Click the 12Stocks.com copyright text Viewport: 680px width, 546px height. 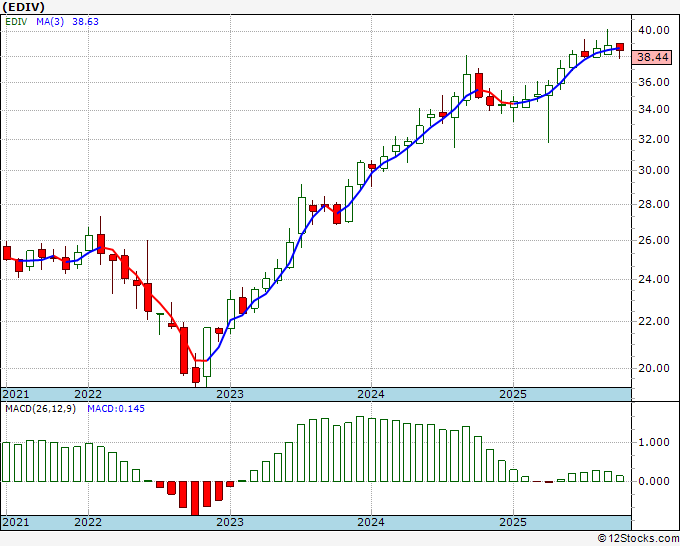pyautogui.click(x=638, y=538)
